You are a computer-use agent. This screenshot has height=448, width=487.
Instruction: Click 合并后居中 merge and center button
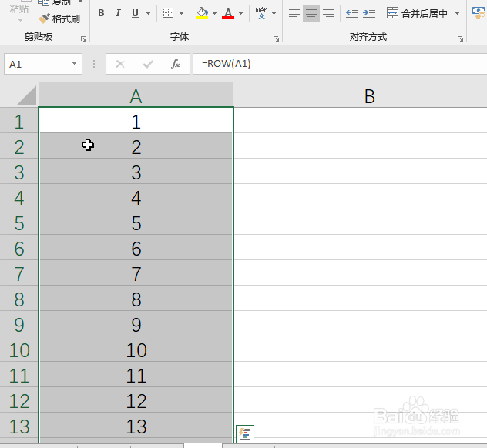pos(417,13)
